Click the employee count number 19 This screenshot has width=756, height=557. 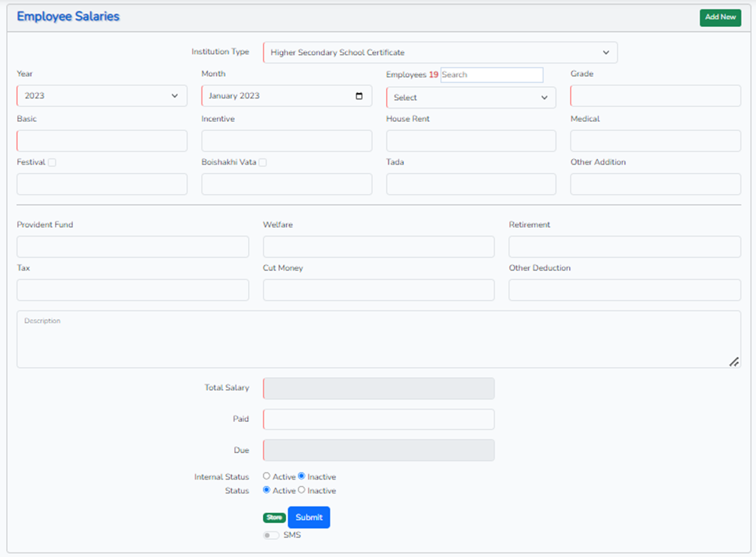(x=433, y=74)
